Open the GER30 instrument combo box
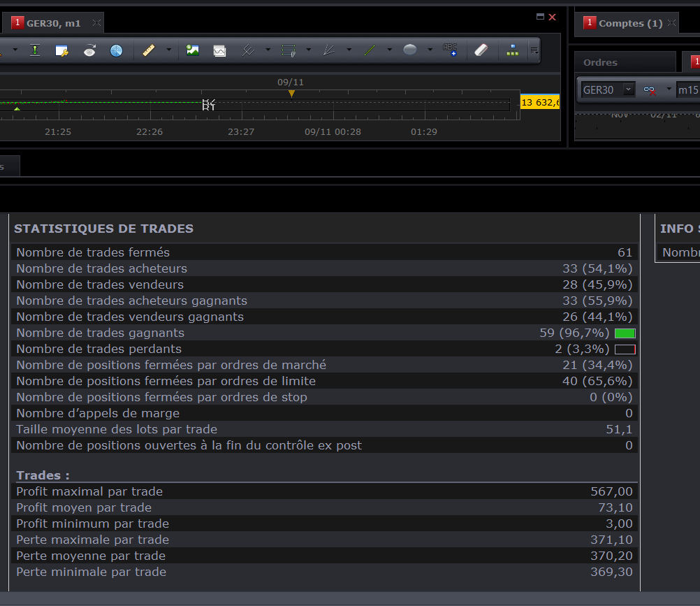The image size is (700, 606). (x=608, y=89)
